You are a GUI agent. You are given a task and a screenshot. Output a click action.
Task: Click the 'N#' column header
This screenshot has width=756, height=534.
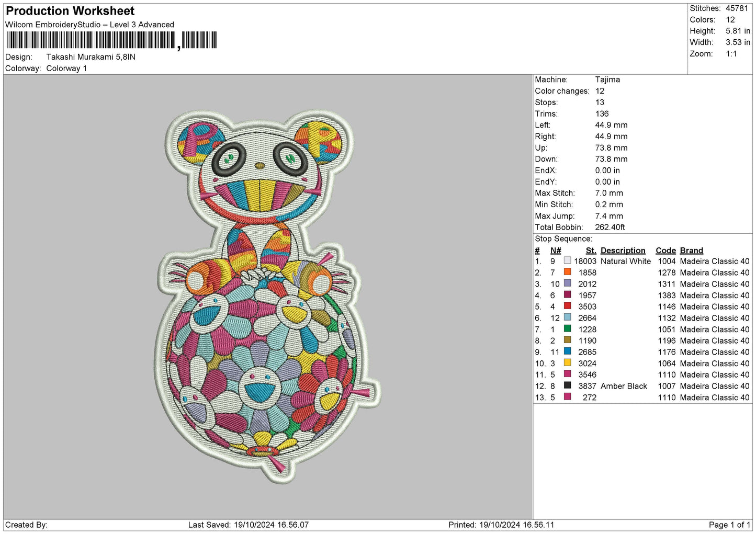pos(556,251)
